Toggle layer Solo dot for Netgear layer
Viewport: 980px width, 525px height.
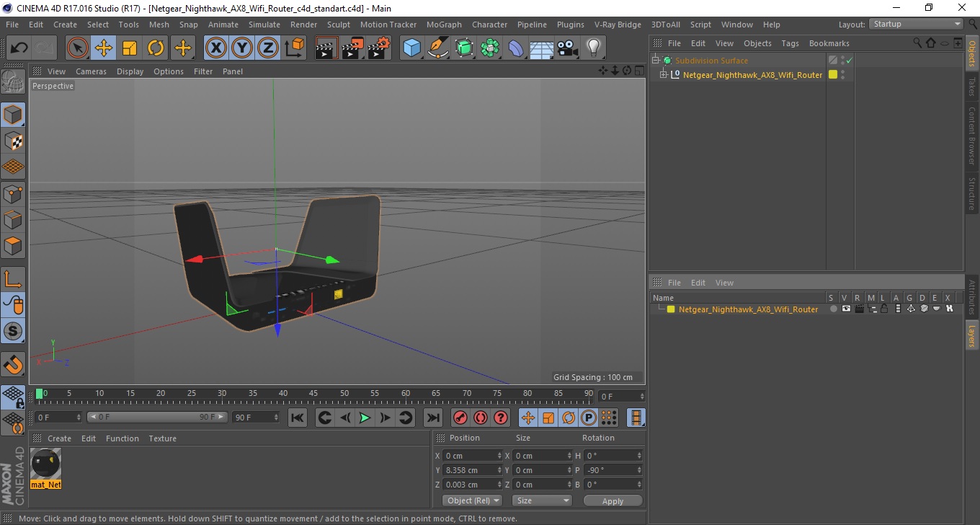click(834, 309)
